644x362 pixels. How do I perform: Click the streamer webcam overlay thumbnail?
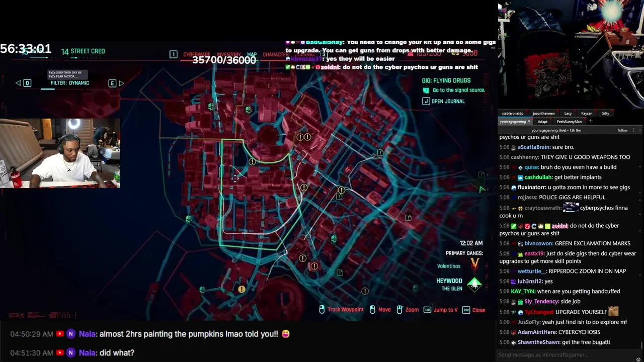click(x=60, y=153)
